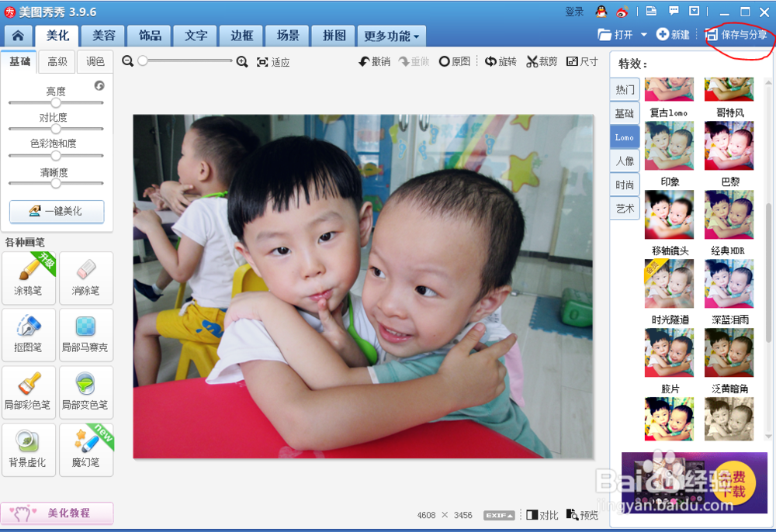776x532 pixels.
Task: Apply the 泛黄暗角 effect thumbnail
Action: click(x=729, y=353)
